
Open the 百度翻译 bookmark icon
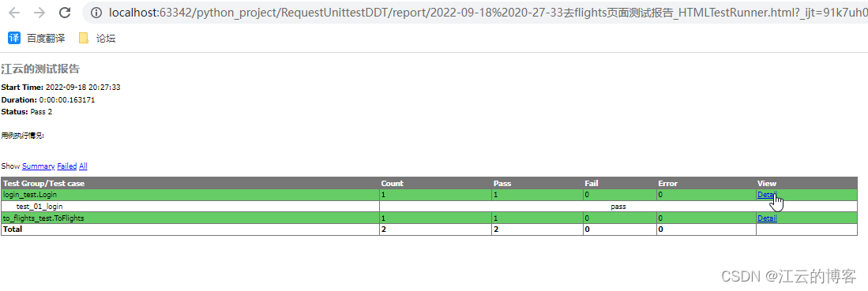point(14,38)
